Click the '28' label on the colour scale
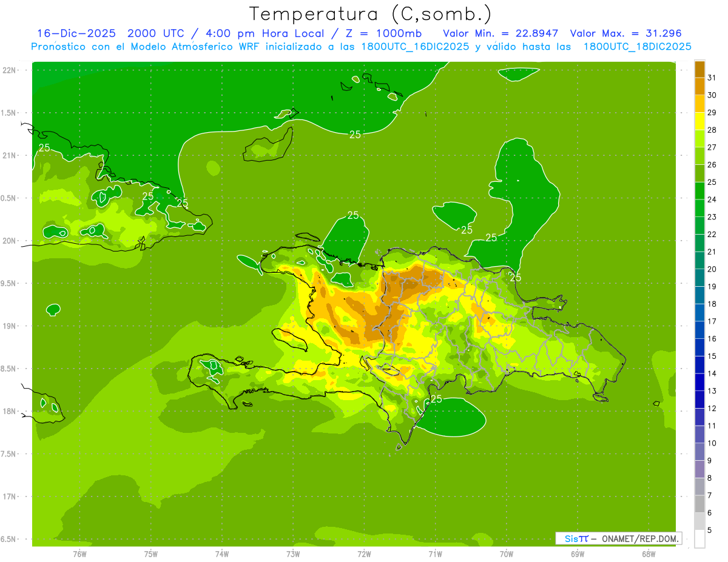 click(x=712, y=130)
